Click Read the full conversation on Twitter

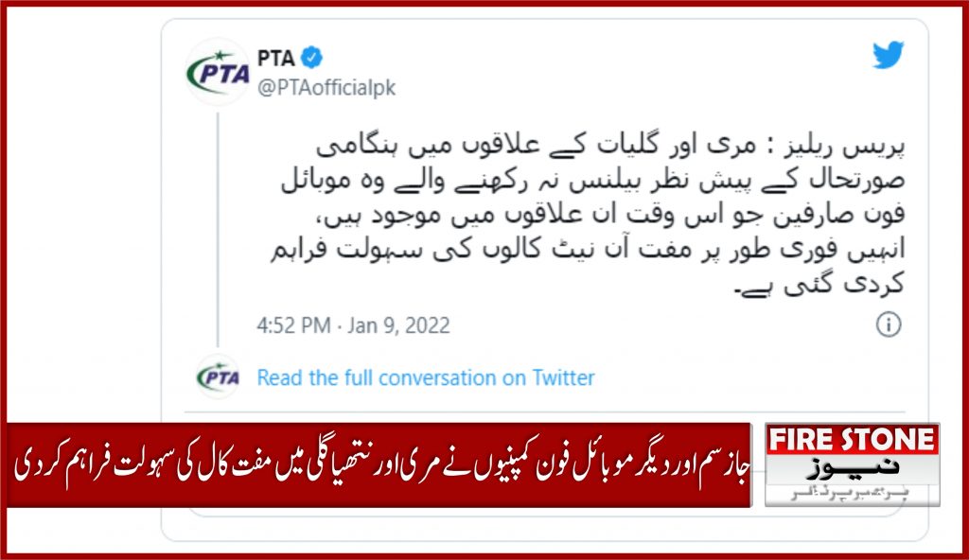[426, 377]
